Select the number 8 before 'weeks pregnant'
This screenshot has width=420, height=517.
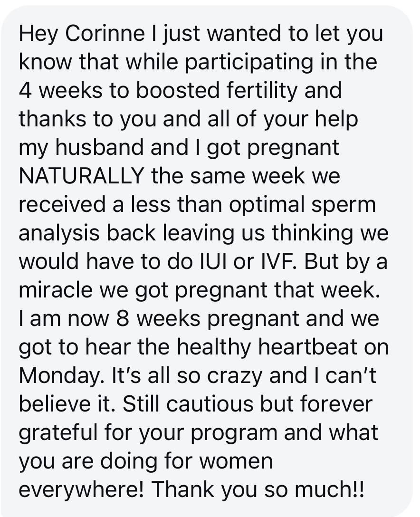(x=122, y=318)
